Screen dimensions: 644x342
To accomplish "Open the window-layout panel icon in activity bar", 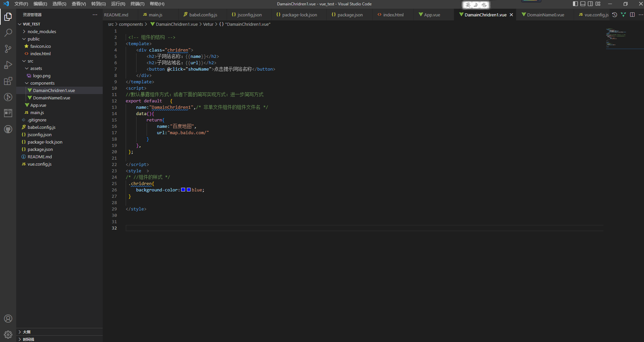I will point(8,113).
